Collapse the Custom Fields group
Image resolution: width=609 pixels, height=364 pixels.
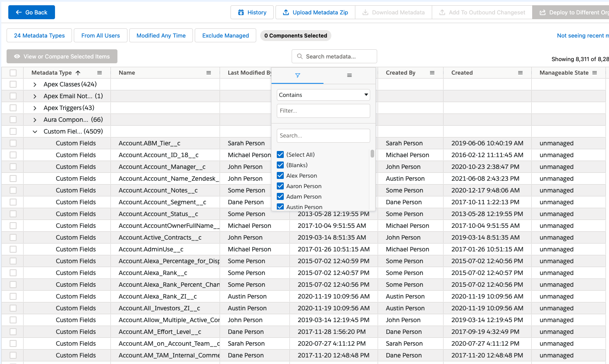pyautogui.click(x=35, y=131)
